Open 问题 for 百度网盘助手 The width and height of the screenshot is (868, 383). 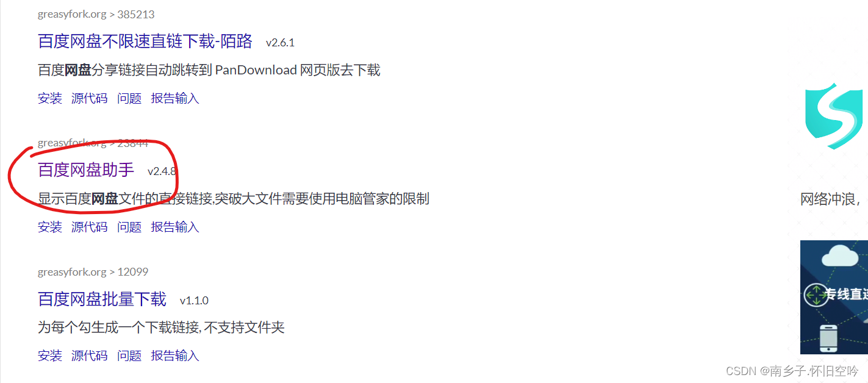[129, 227]
